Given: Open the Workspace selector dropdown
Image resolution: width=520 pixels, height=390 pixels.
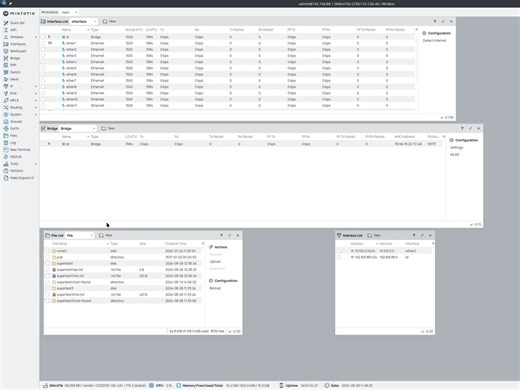Looking at the screenshot, I should pos(69,12).
